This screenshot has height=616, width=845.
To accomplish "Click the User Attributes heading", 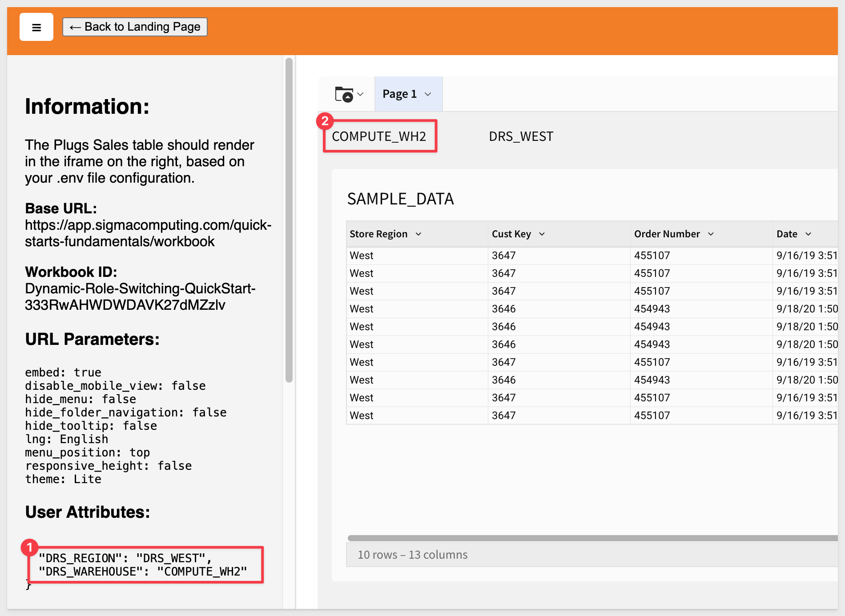I will tap(88, 512).
